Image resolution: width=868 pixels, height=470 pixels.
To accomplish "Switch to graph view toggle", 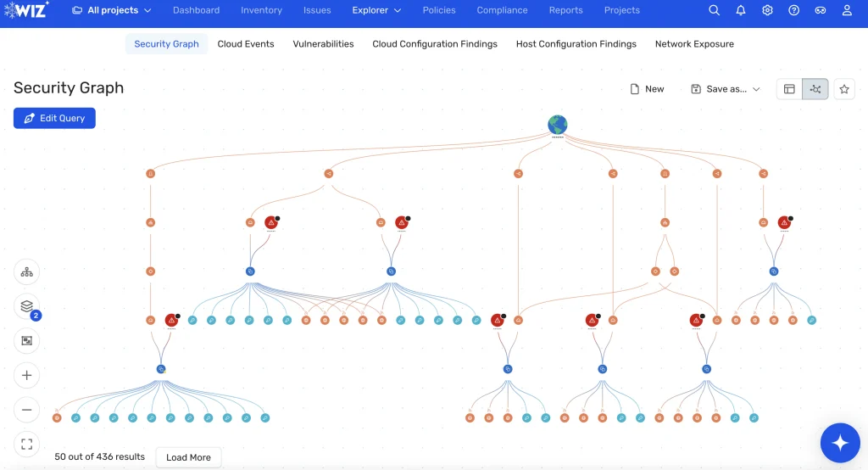I will pyautogui.click(x=815, y=89).
